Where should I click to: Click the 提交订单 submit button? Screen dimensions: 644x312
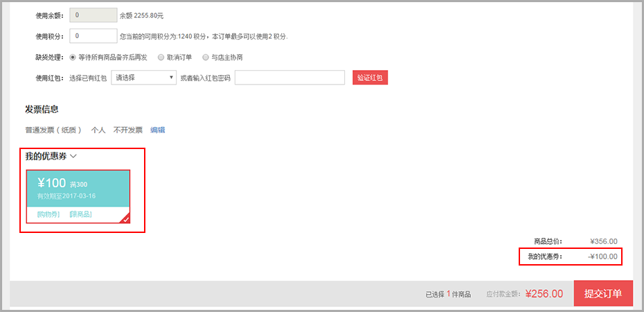click(x=603, y=293)
